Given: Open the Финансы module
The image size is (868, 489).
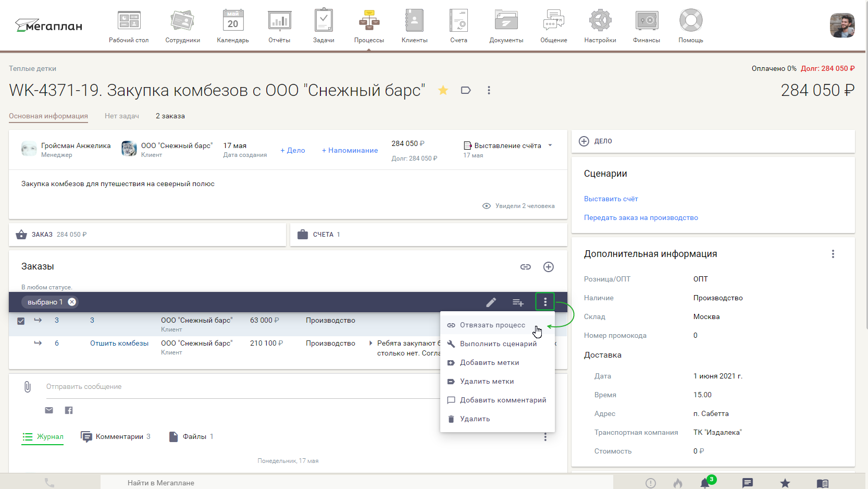Looking at the screenshot, I should (646, 26).
